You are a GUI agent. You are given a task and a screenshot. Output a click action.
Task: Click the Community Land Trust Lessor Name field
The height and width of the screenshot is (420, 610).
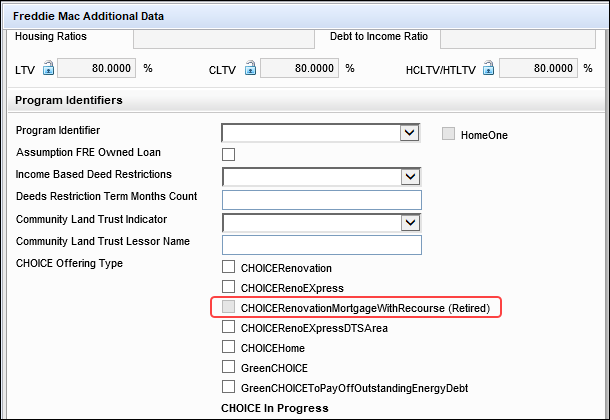click(x=321, y=244)
